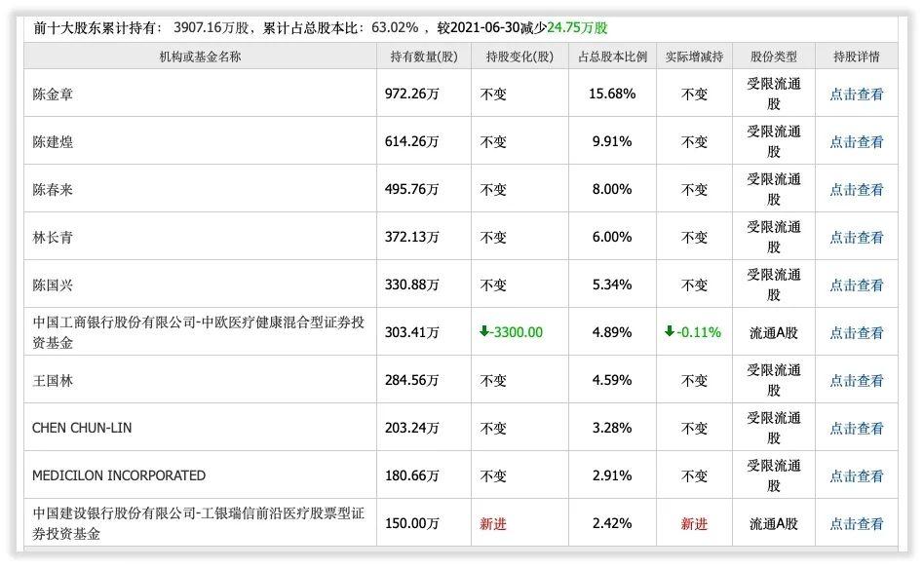Click the 机构或基金名称 column header
This screenshot has width=924, height=569.
(200, 57)
